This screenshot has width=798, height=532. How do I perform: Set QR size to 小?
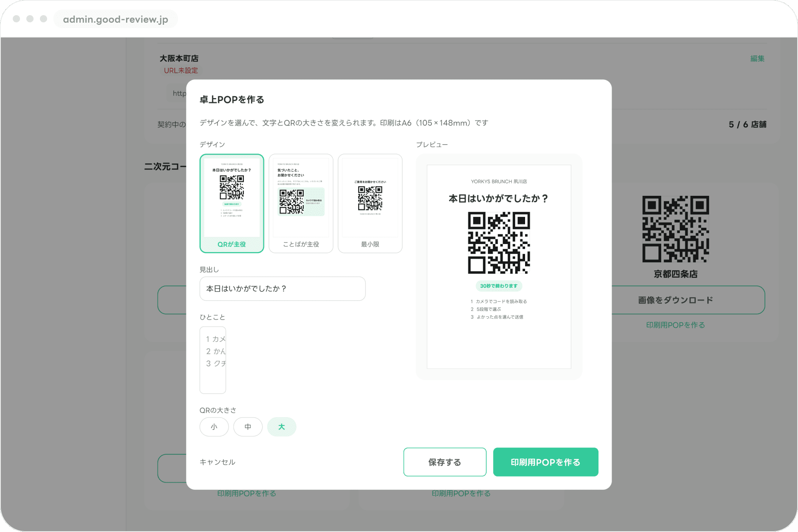click(x=214, y=427)
